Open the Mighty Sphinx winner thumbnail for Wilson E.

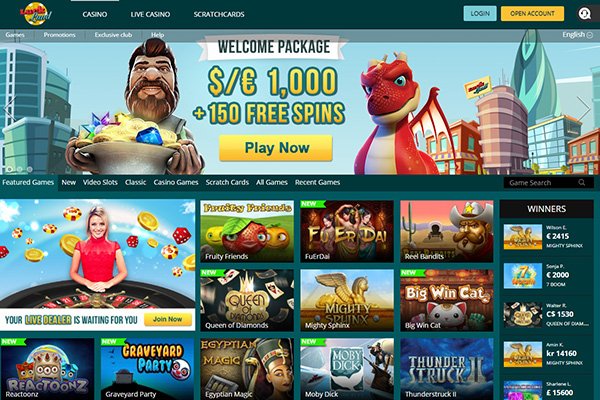click(x=523, y=237)
